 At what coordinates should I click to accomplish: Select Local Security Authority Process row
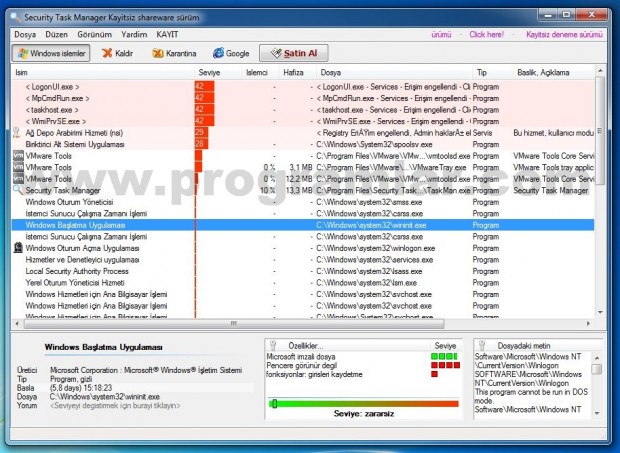303,271
